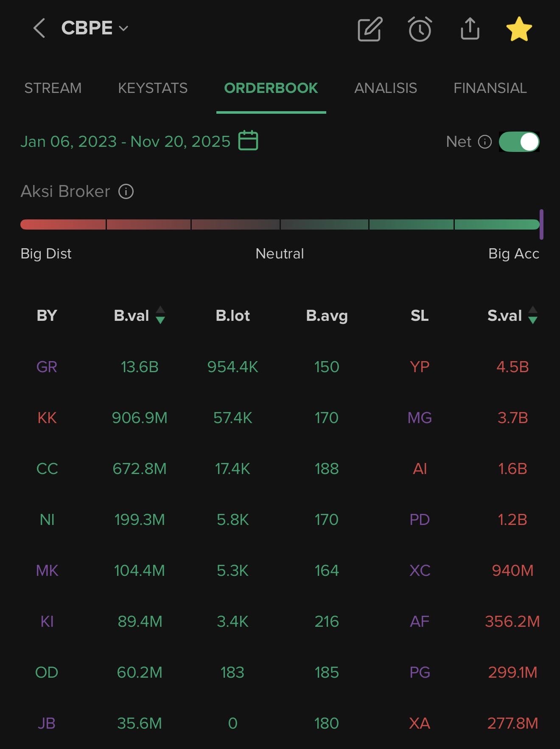Switch to the KEYSTATS tab
The width and height of the screenshot is (560, 749).
click(x=153, y=88)
